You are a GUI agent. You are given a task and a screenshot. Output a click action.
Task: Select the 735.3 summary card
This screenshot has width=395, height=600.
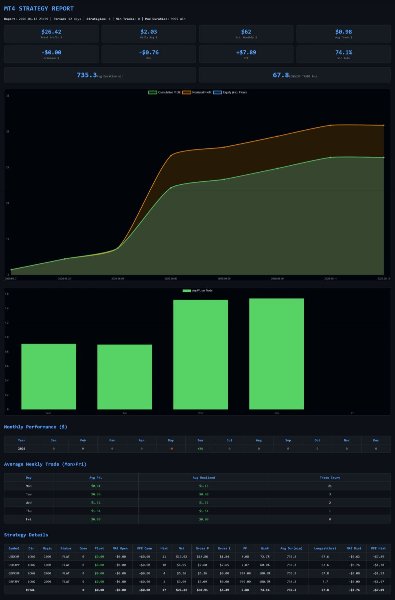100,75
